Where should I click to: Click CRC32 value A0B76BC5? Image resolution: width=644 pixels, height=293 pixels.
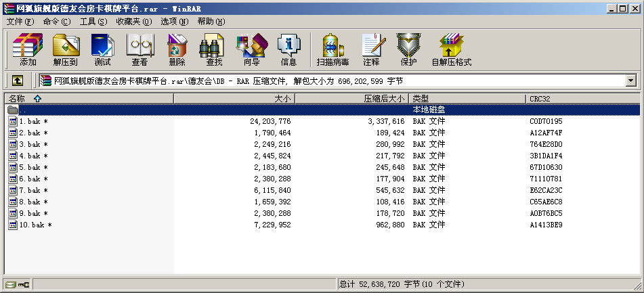[x=546, y=213]
